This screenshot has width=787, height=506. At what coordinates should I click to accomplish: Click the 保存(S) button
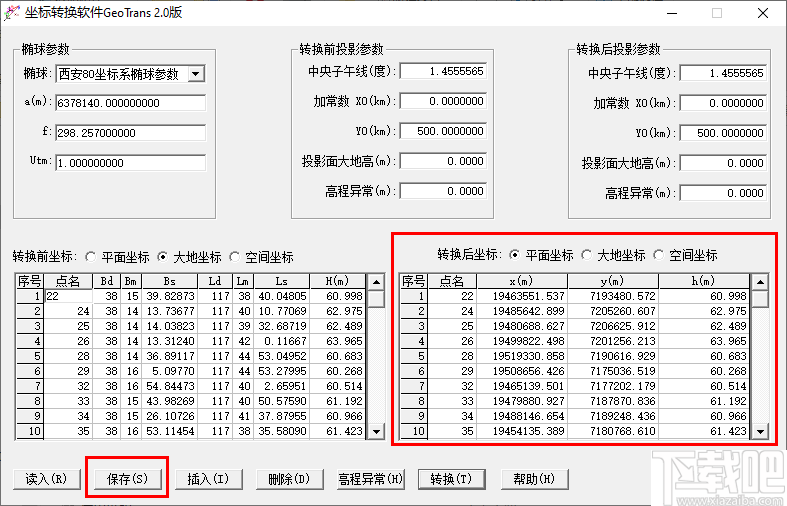point(127,479)
